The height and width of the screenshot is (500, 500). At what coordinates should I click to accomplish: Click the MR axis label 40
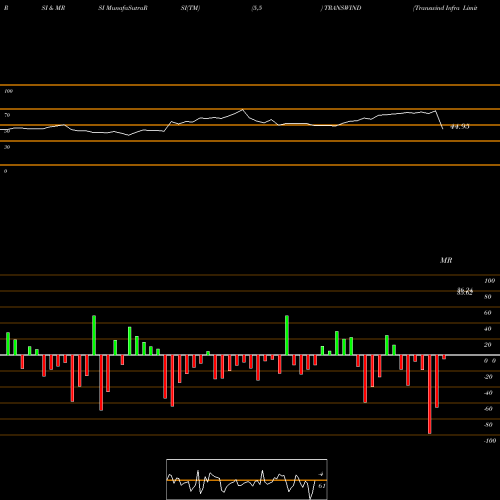(x=488, y=329)
